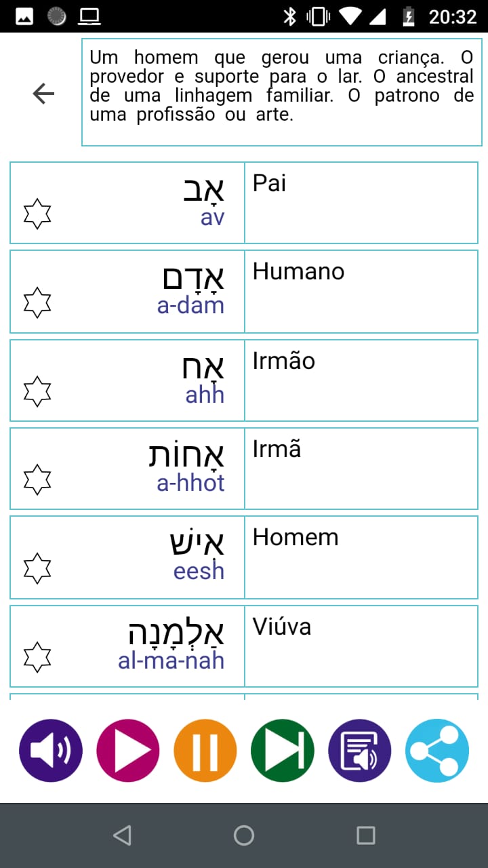
Task: Open the read-aloud text icon
Action: [360, 751]
